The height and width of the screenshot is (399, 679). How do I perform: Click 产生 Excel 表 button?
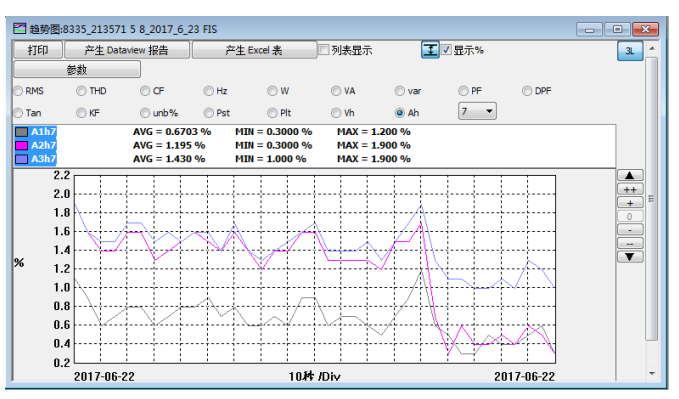point(254,50)
